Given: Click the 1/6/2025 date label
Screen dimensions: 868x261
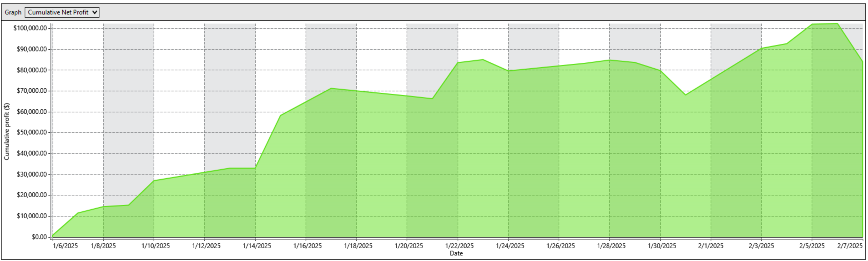Looking at the screenshot, I should coord(65,246).
